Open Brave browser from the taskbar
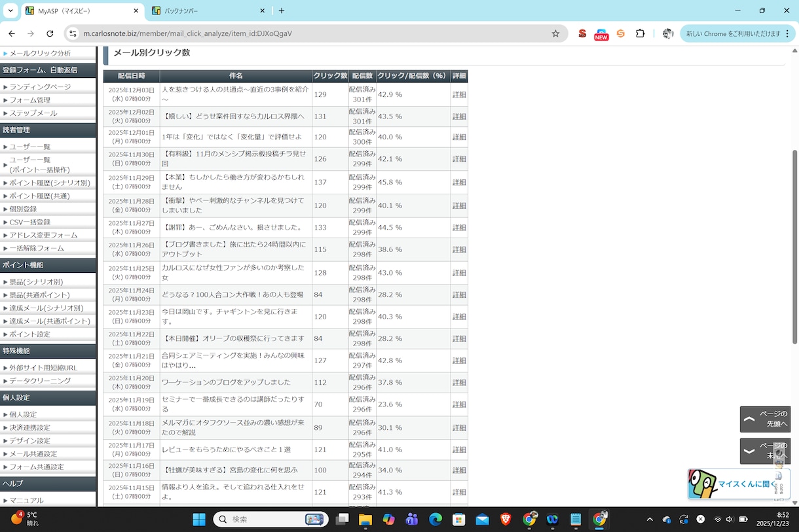799x532 pixels. [506, 519]
